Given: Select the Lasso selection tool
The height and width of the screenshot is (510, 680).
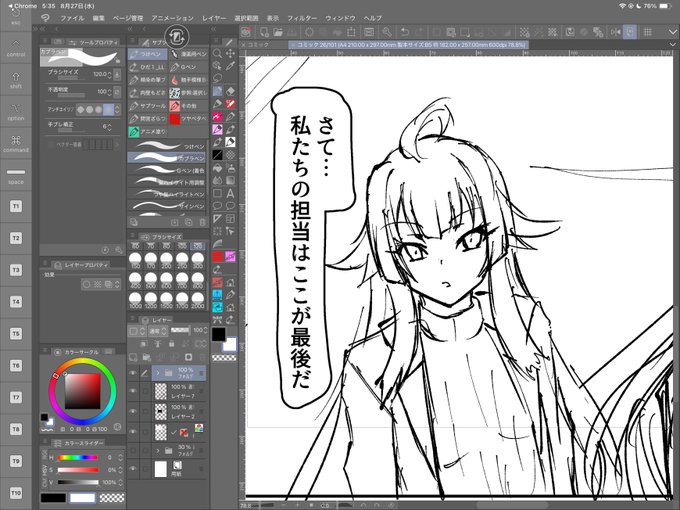Looking at the screenshot, I should click(217, 78).
